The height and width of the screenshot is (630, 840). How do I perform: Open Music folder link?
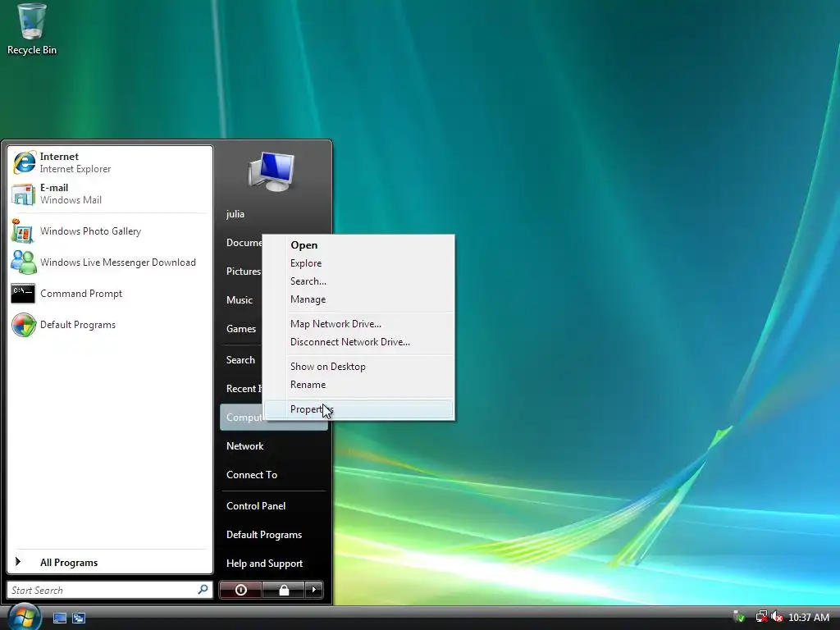tap(240, 300)
